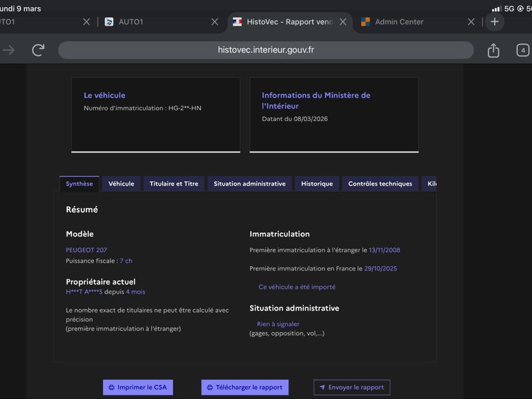Close the Admin Center tab

coord(471,22)
